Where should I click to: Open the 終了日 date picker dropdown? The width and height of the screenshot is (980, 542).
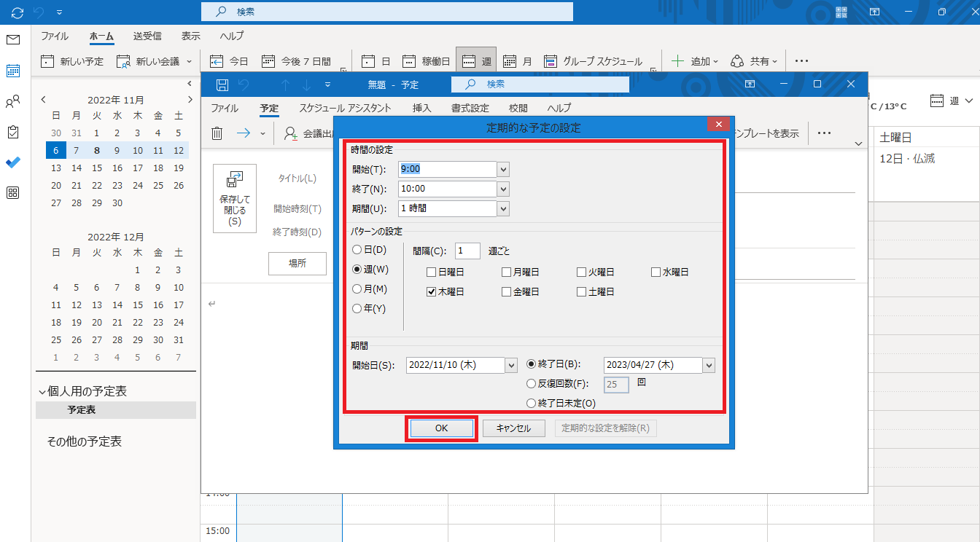coord(709,365)
